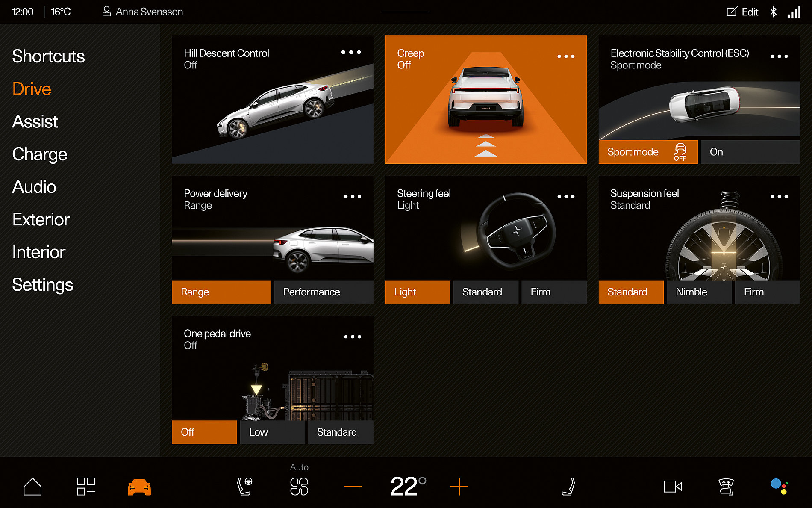812x508 pixels.
Task: Tap the Bluetooth status icon
Action: click(x=773, y=12)
